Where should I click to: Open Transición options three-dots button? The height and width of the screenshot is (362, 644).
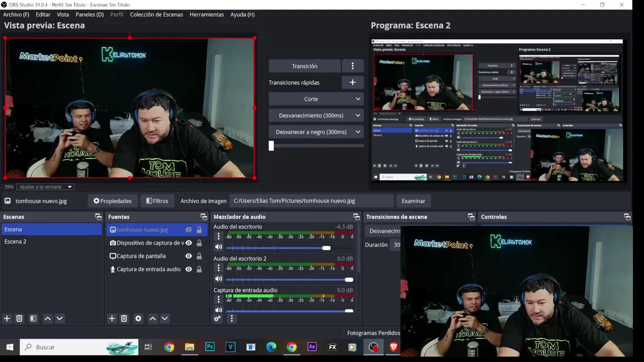[x=353, y=66]
